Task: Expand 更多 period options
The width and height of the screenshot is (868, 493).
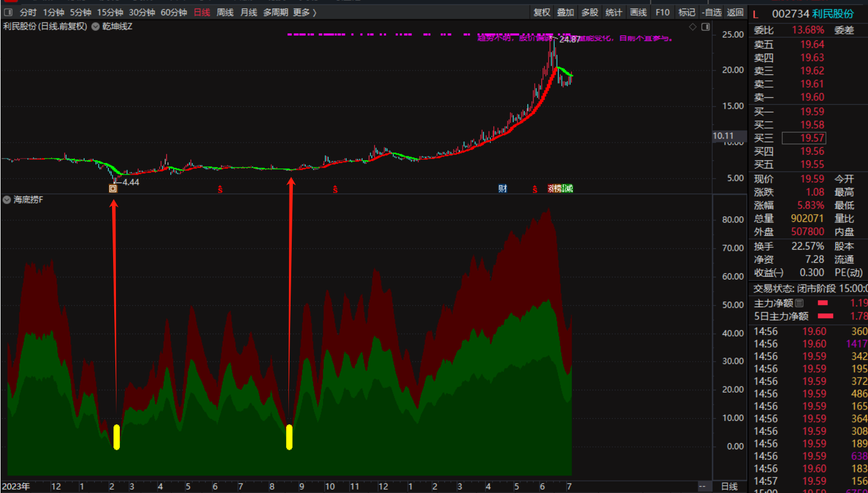Action: click(304, 12)
